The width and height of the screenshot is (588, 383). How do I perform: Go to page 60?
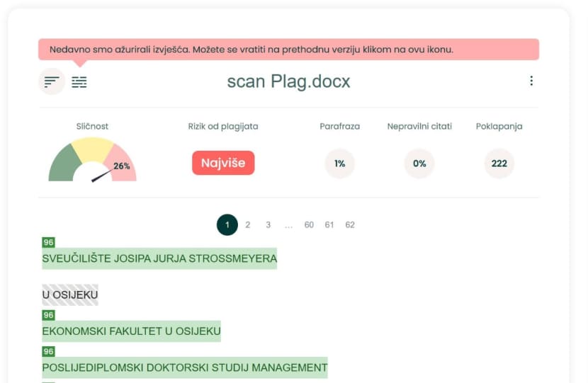tap(309, 225)
